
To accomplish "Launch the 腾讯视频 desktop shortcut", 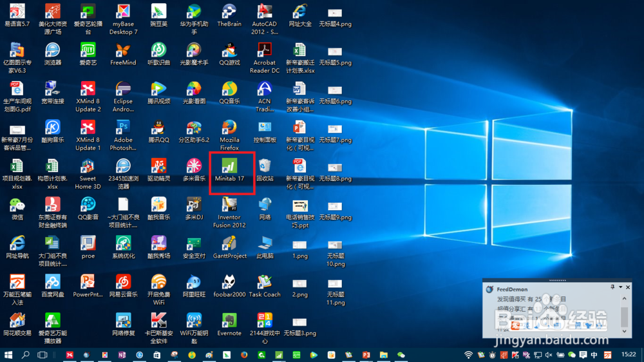I will point(158,93).
